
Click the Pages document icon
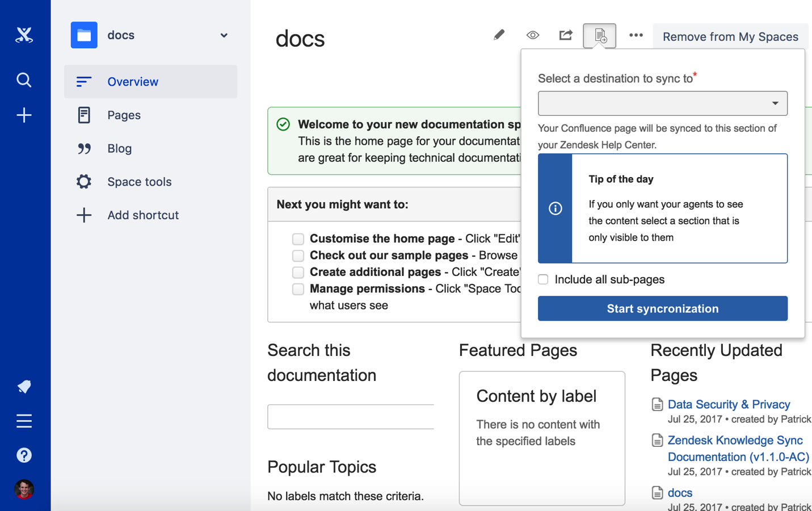[84, 115]
